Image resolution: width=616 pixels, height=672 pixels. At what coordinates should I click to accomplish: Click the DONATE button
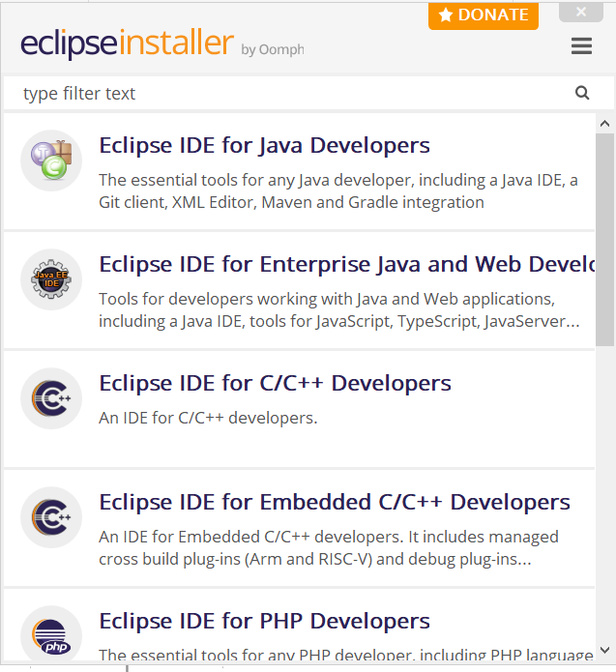[484, 15]
